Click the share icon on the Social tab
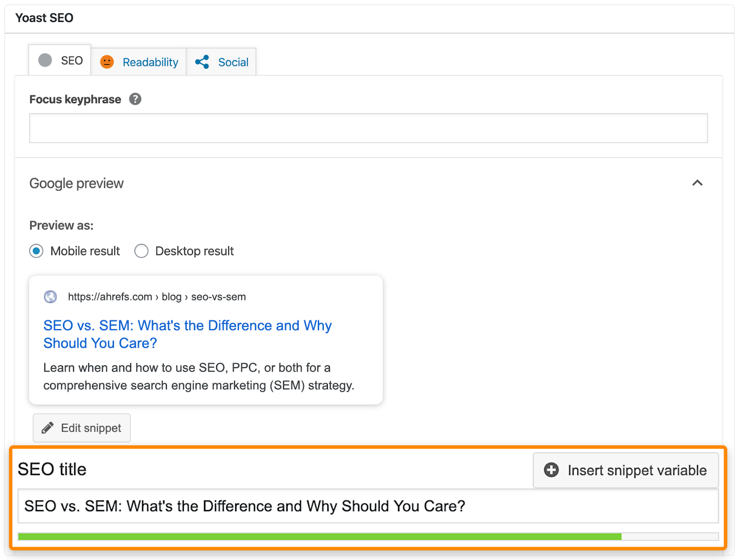The height and width of the screenshot is (560, 739). (202, 61)
